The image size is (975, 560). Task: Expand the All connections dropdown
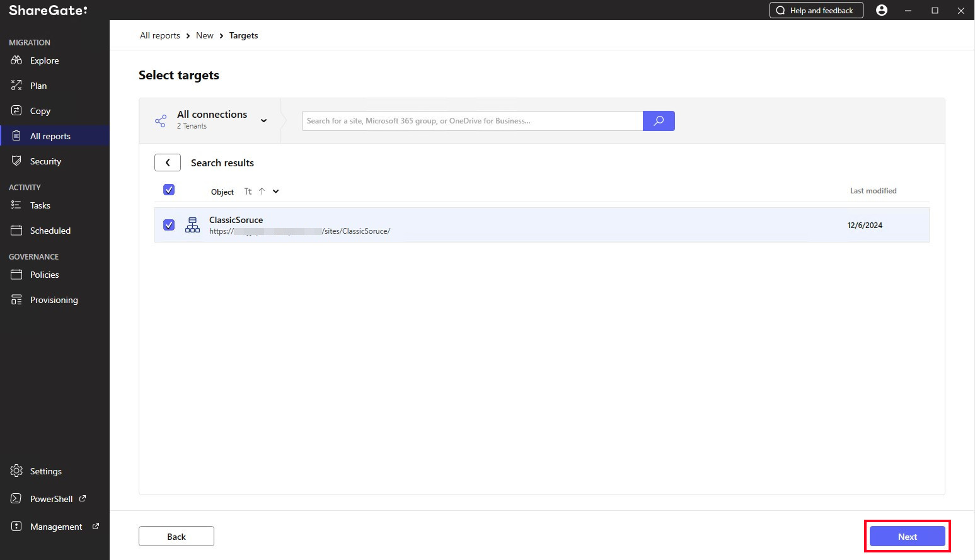tap(263, 120)
